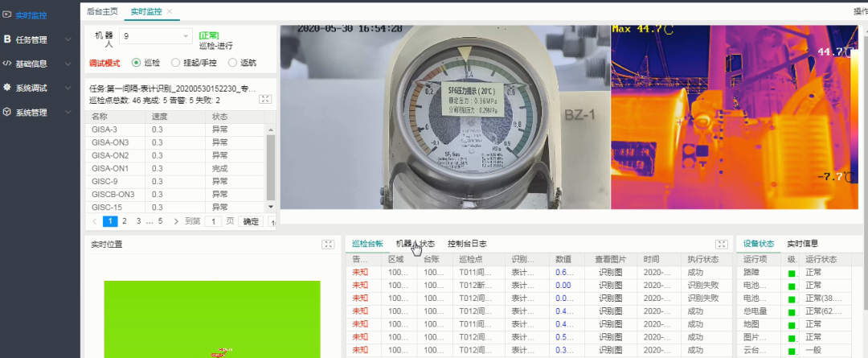Select the 挂起/手控 radio button
The image size is (868, 358).
tap(175, 63)
